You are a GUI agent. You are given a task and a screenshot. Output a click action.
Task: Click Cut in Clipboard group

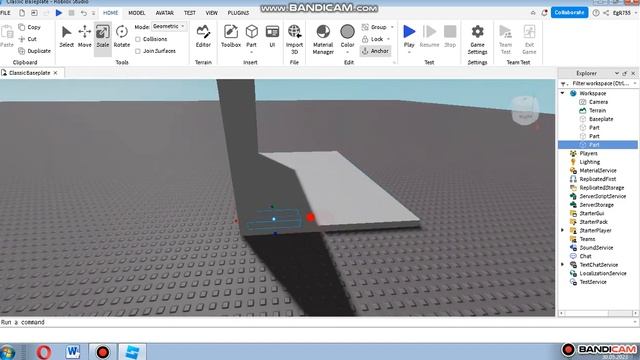(x=27, y=39)
